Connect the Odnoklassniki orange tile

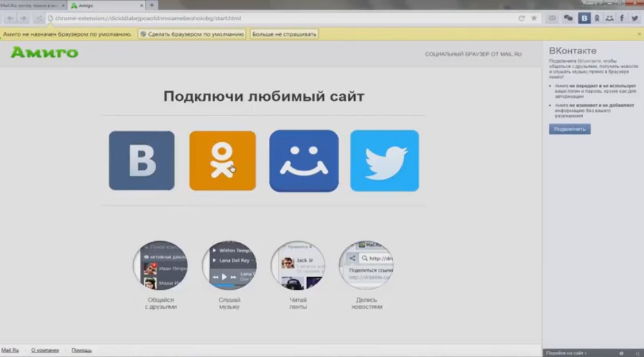(222, 160)
